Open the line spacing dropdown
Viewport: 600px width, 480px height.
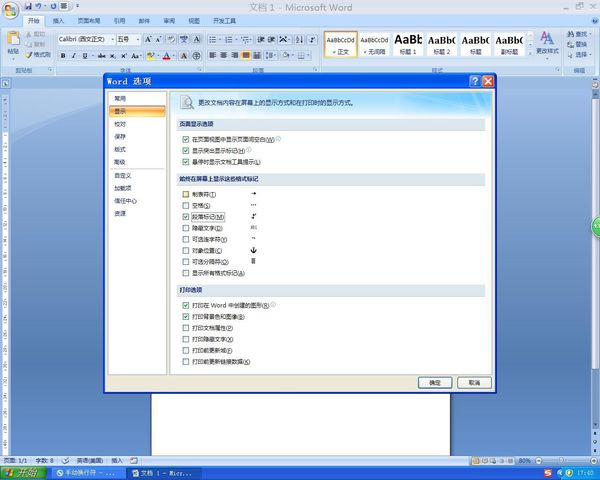pyautogui.click(x=271, y=56)
